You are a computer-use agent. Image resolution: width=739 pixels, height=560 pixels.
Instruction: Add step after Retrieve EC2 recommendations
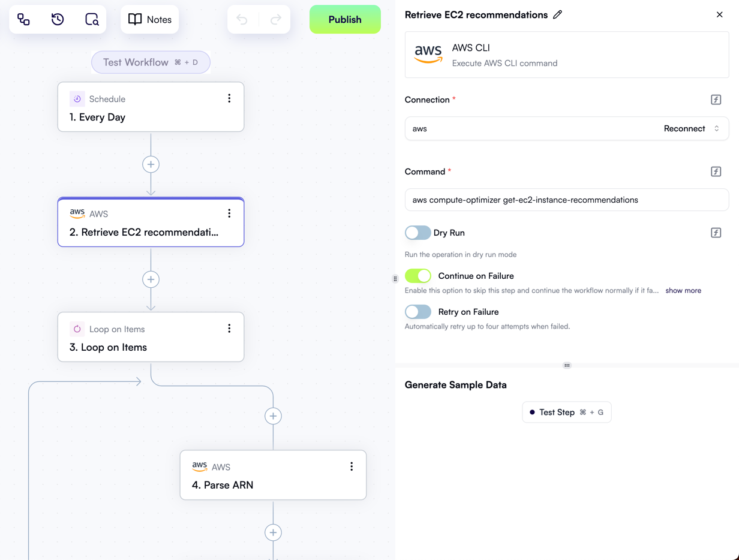tap(151, 279)
